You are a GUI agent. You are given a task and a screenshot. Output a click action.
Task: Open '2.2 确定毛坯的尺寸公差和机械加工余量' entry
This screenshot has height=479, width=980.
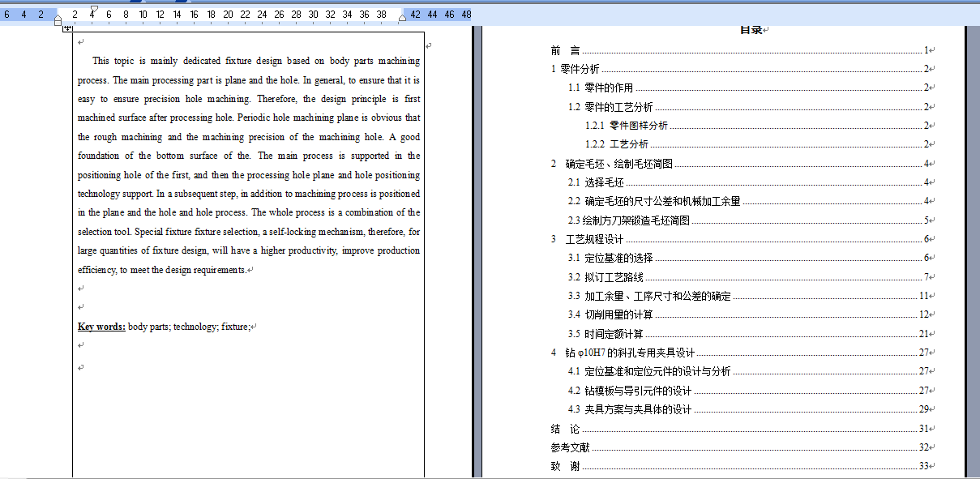coord(749,201)
